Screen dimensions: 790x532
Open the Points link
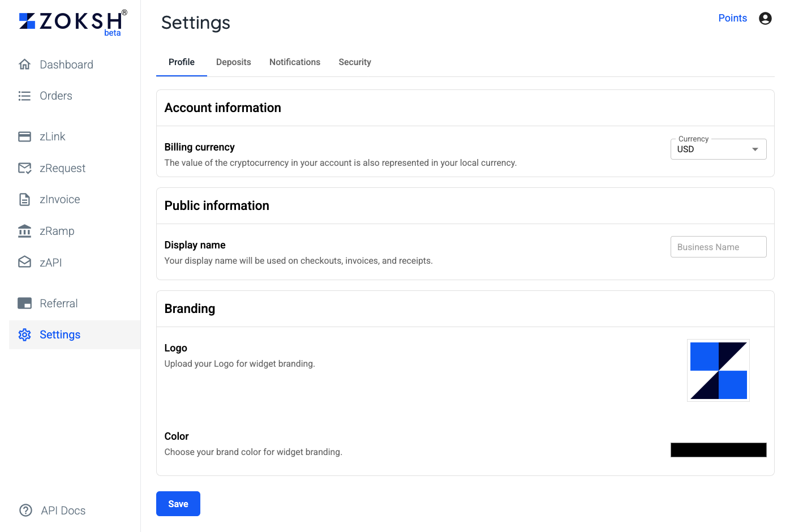pyautogui.click(x=732, y=18)
